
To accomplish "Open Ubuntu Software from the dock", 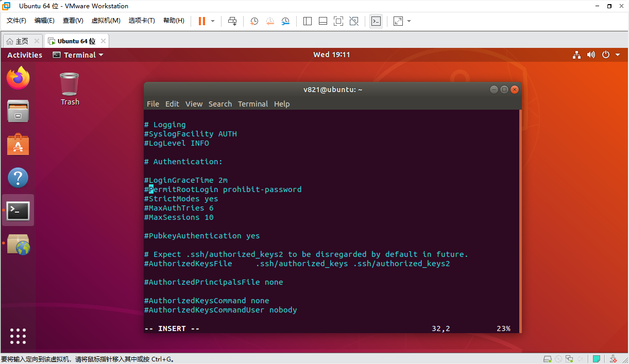I will [x=18, y=144].
